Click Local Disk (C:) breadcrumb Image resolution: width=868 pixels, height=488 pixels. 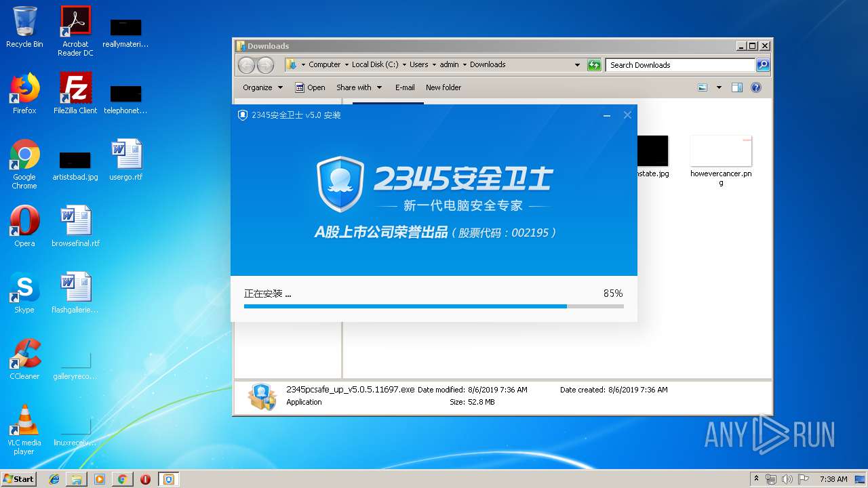375,65
